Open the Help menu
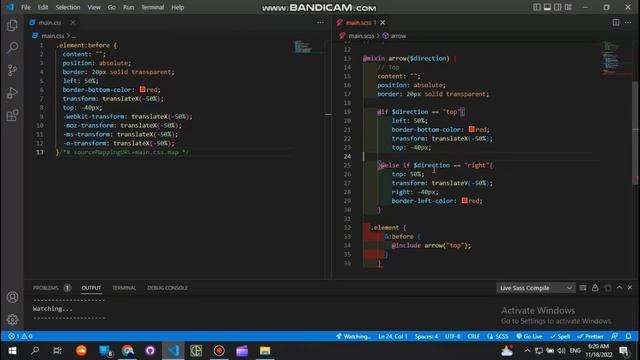The width and height of the screenshot is (640, 360). 178,7
